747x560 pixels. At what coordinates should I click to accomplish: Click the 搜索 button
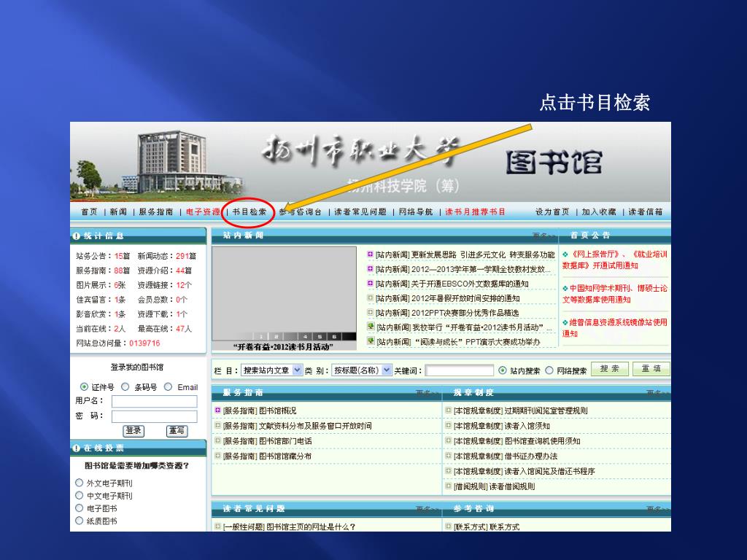[610, 369]
